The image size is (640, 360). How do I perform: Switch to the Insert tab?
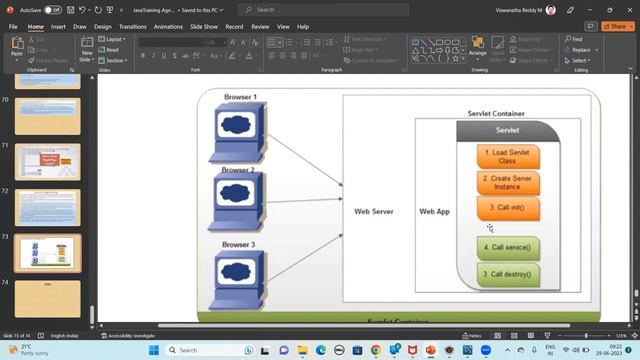(58, 27)
